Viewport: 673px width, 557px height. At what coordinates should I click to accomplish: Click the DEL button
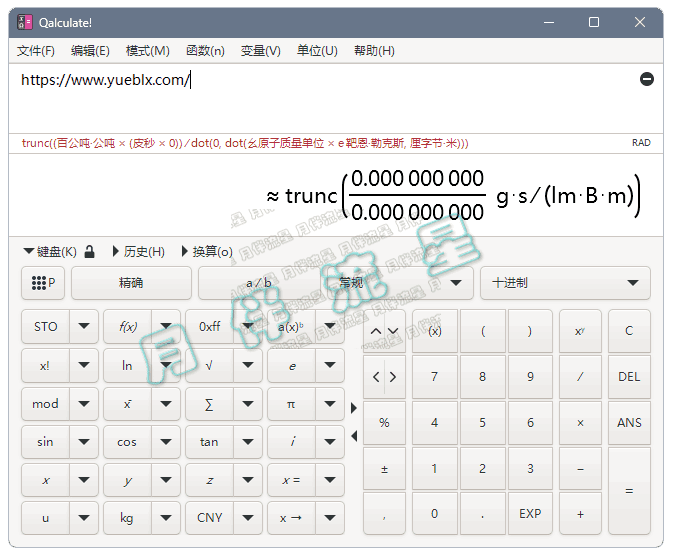pyautogui.click(x=629, y=377)
